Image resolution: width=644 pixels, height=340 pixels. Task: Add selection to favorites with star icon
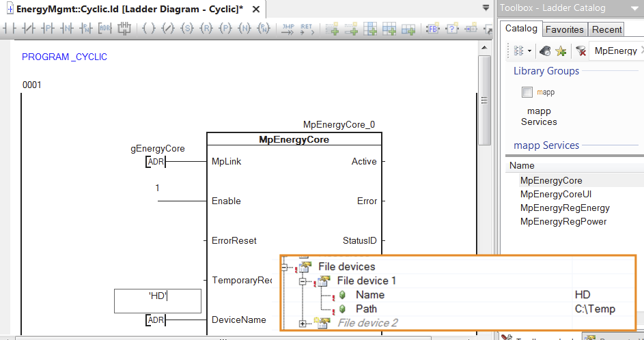coord(561,51)
